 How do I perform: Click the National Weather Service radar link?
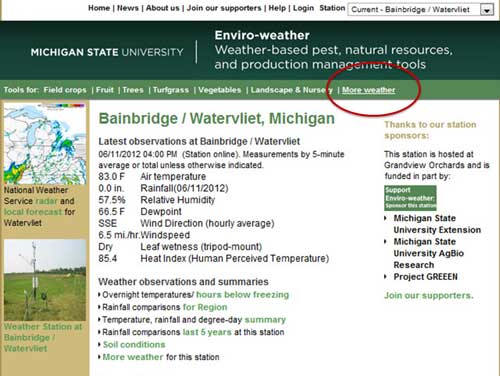pyautogui.click(x=46, y=201)
